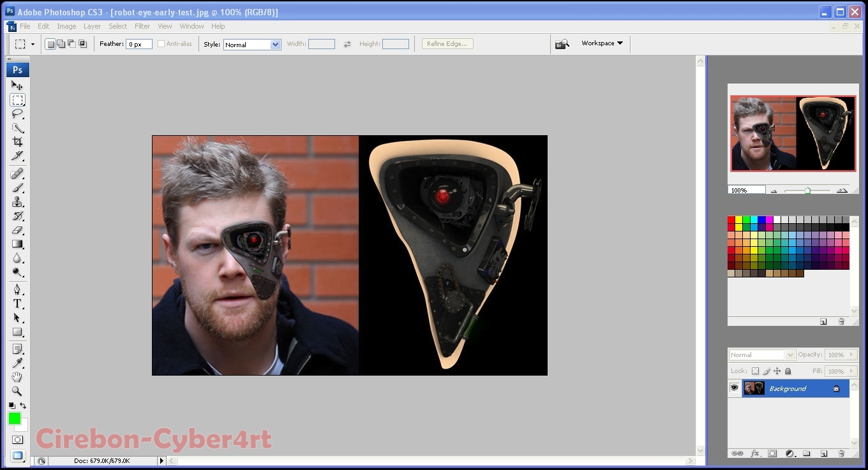
Task: Select the Clone Stamp tool
Action: tap(17, 202)
